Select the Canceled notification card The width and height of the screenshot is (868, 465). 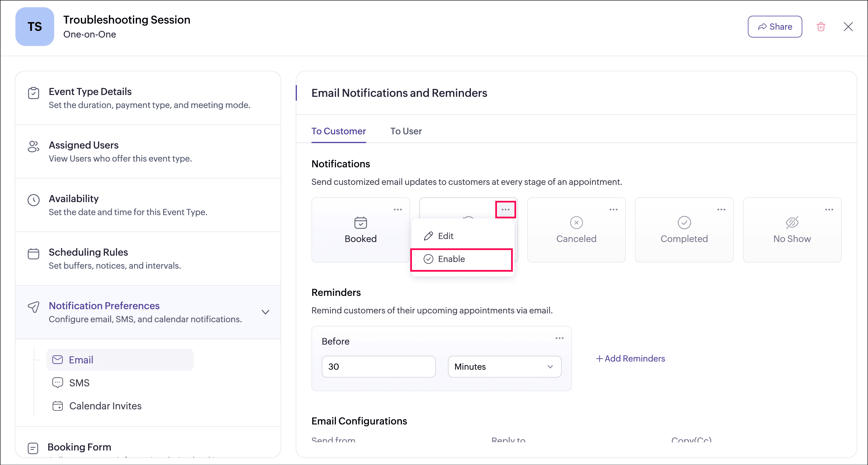coord(576,230)
